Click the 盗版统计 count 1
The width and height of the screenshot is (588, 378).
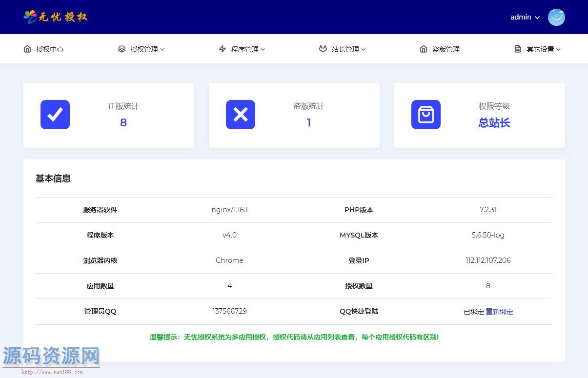click(309, 122)
